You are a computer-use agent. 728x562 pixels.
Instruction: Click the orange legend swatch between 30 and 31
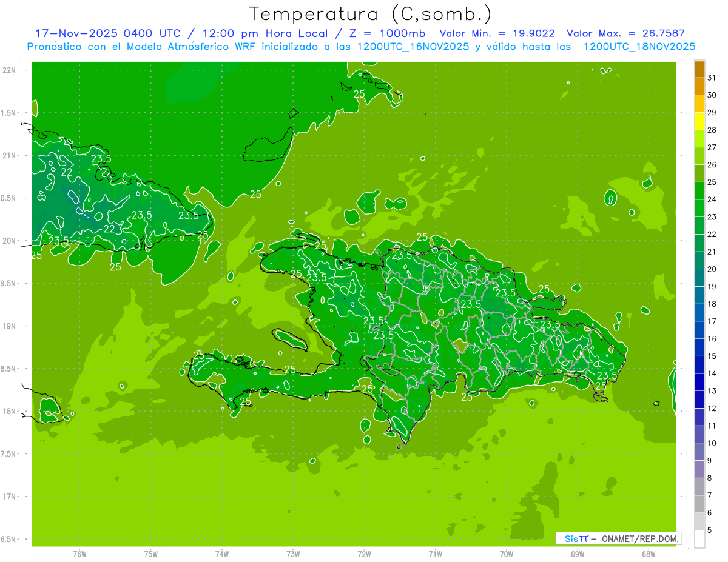(699, 86)
